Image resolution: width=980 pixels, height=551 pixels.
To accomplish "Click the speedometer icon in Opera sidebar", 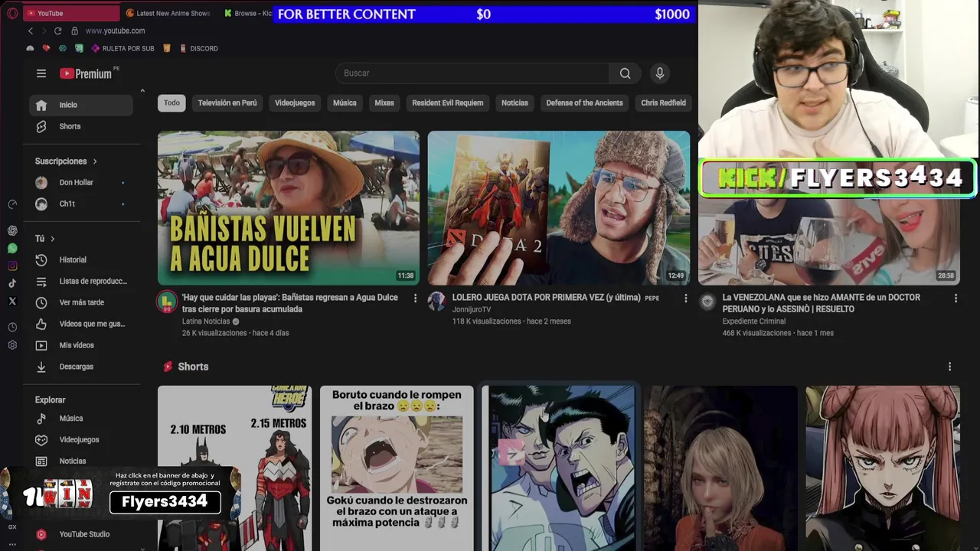I will 12,204.
